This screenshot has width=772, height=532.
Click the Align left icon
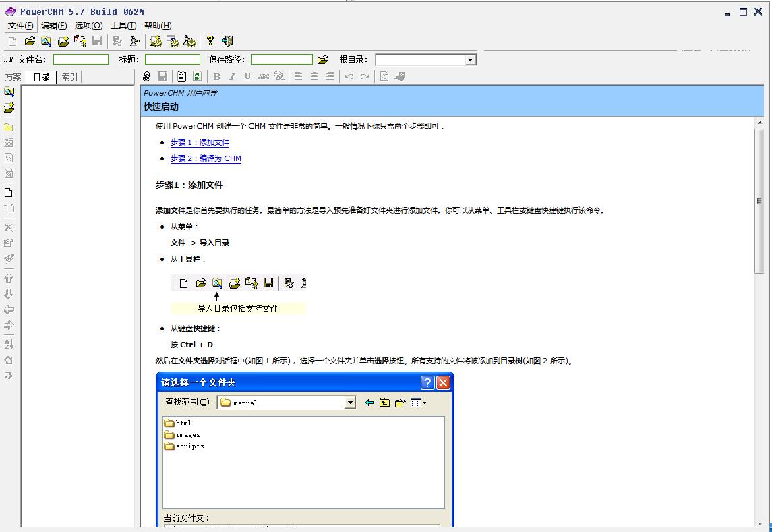pyautogui.click(x=299, y=76)
